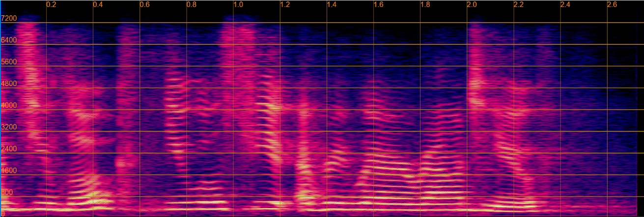Click the 4000 Hz frequency label
This screenshot has height=217, width=644.
pos(9,105)
